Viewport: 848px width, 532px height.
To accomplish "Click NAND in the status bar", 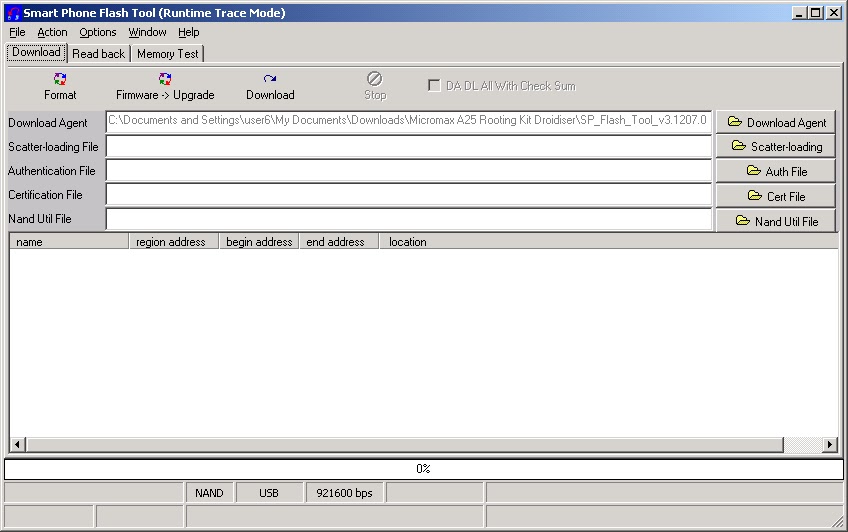I will [x=209, y=493].
